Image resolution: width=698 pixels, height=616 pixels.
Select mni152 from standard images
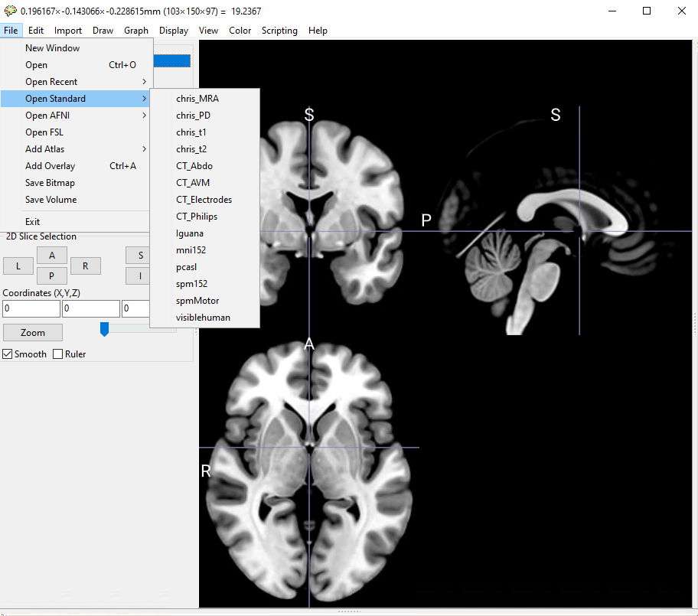[191, 250]
